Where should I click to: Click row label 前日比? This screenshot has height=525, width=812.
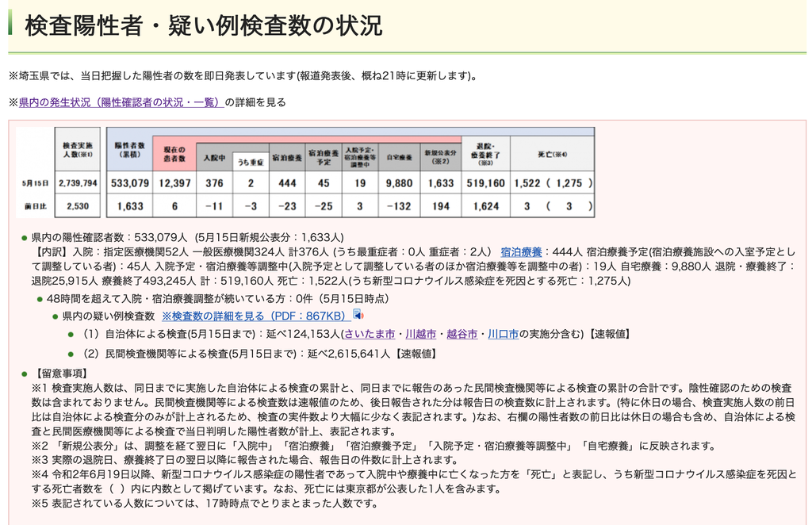point(35,206)
